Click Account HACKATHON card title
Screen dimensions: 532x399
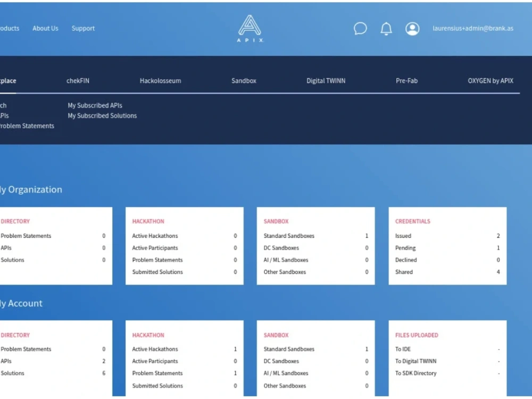point(148,335)
